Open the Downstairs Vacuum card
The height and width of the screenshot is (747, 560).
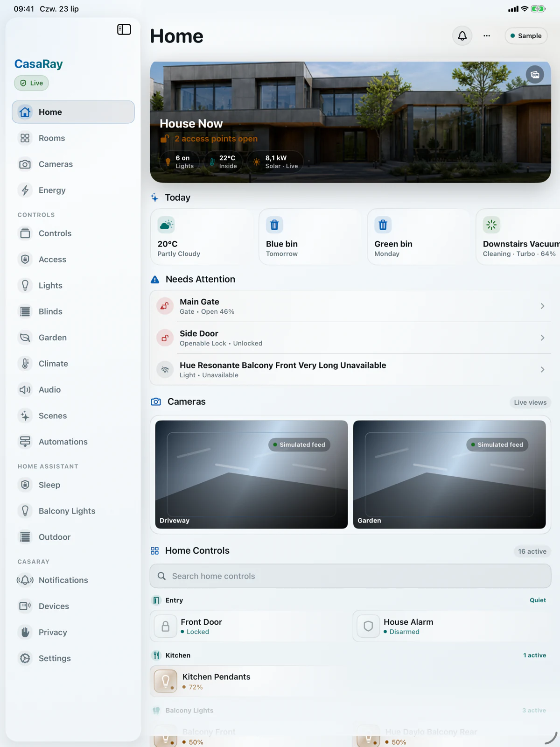518,237
